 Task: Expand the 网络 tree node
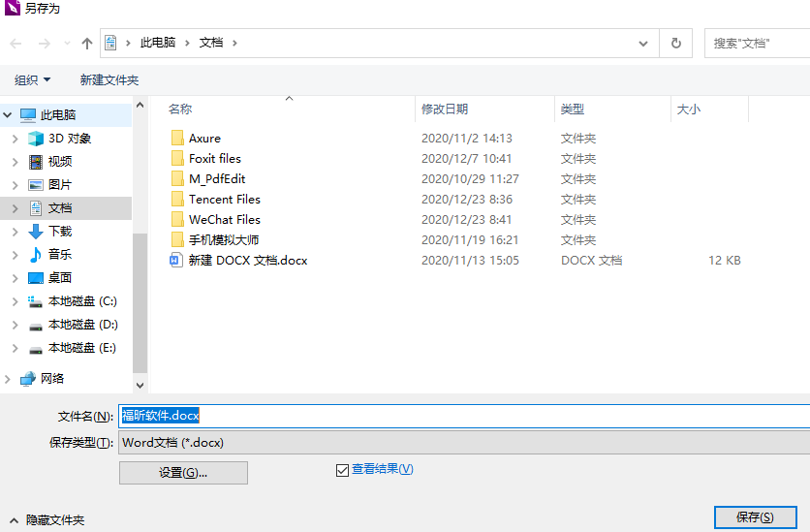coord(7,379)
